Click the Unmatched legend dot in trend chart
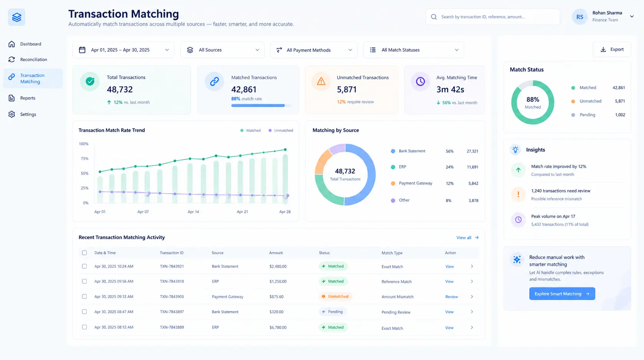644x360 pixels. 270,131
